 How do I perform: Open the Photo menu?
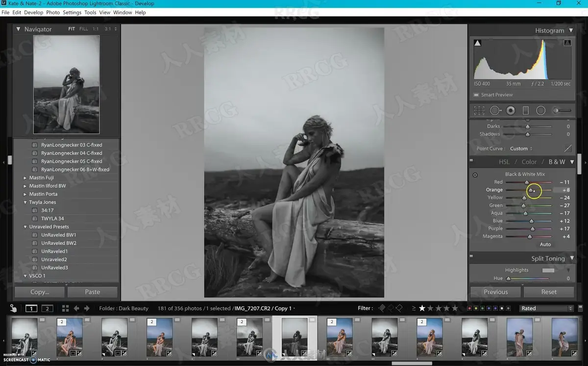[53, 12]
